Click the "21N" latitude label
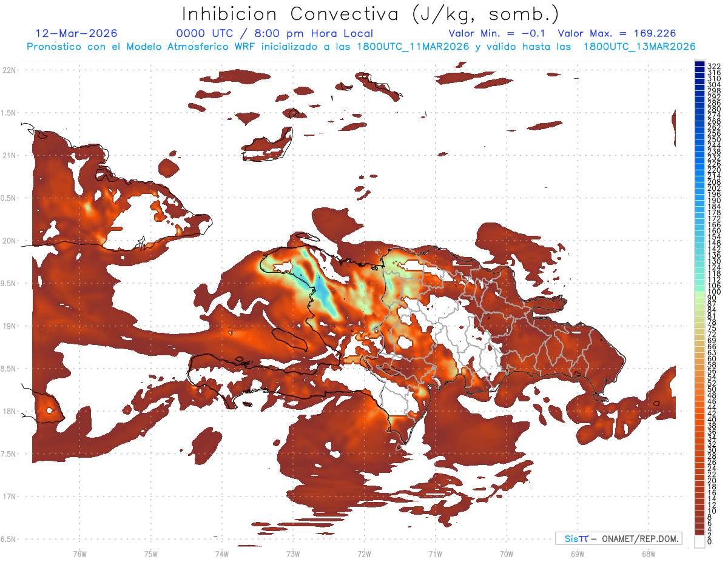This screenshot has height=562, width=728. [x=10, y=155]
